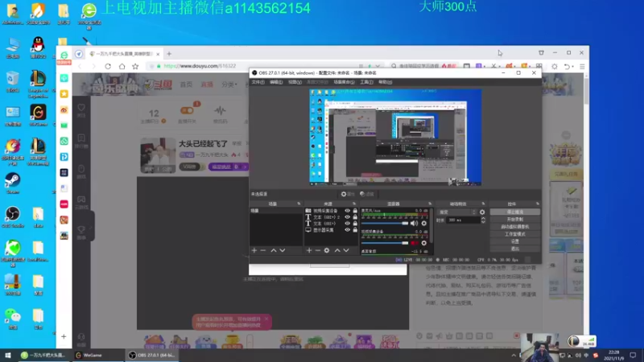Open the OBS File (文件) menu

258,82
